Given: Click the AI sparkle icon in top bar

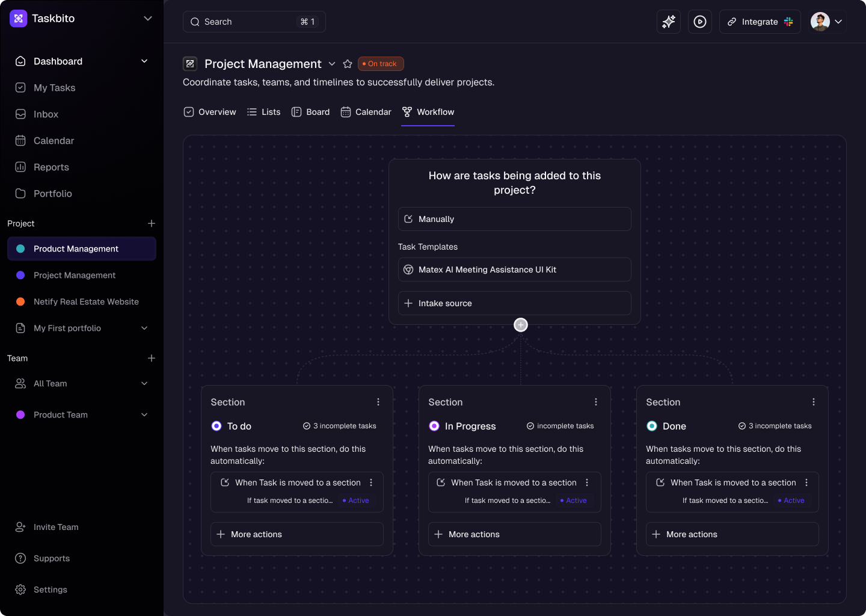Looking at the screenshot, I should coord(668,22).
